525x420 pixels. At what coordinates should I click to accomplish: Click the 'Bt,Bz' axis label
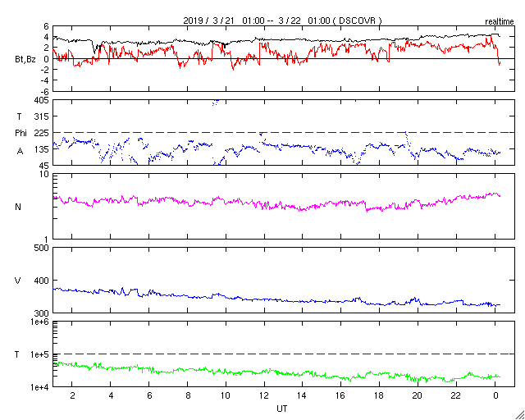[25, 61]
